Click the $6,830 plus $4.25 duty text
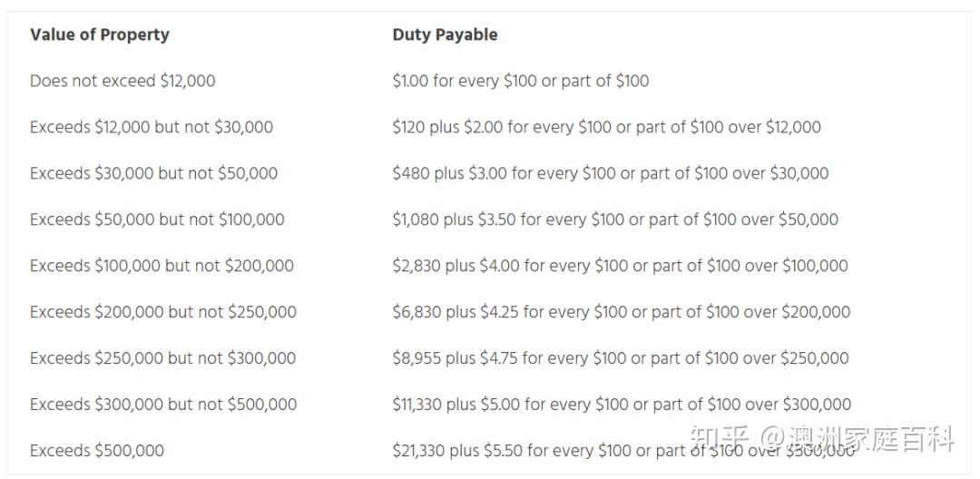Screen dimensions: 980x479 pos(622,312)
